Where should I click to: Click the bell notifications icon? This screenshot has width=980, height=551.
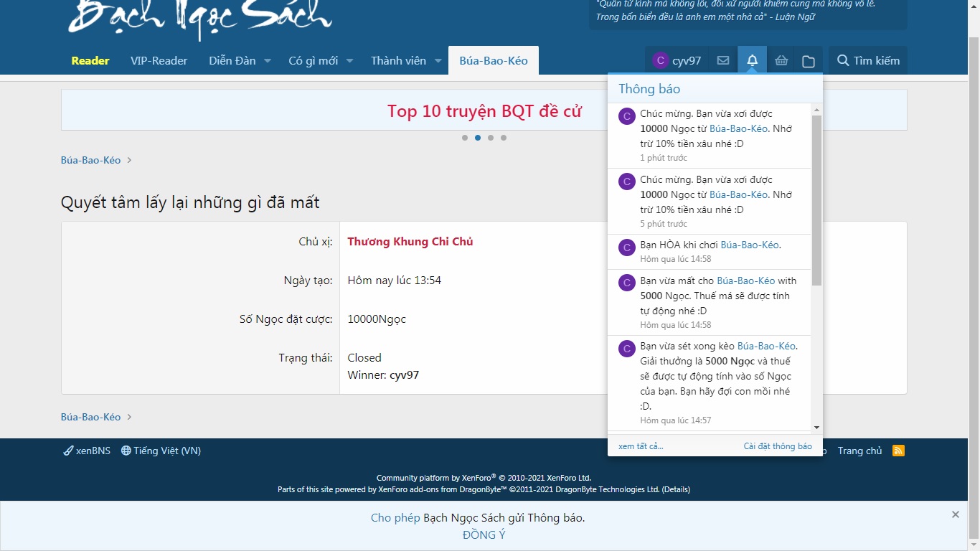[x=752, y=61]
